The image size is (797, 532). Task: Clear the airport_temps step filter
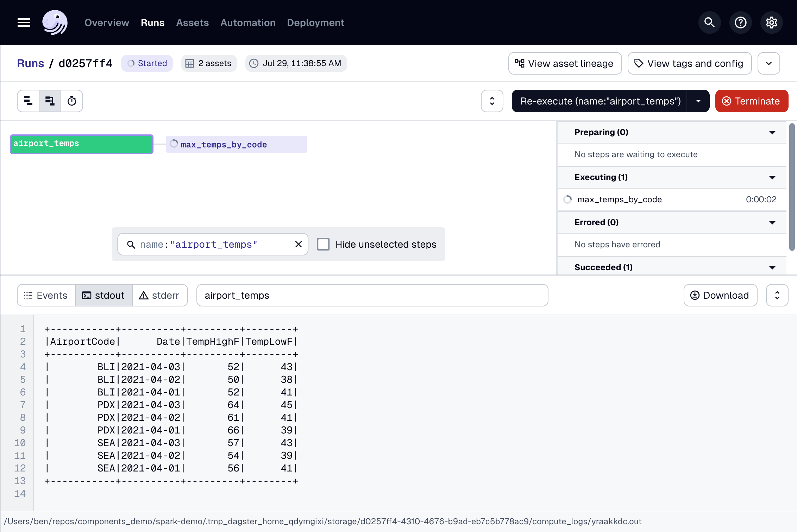[x=298, y=244]
